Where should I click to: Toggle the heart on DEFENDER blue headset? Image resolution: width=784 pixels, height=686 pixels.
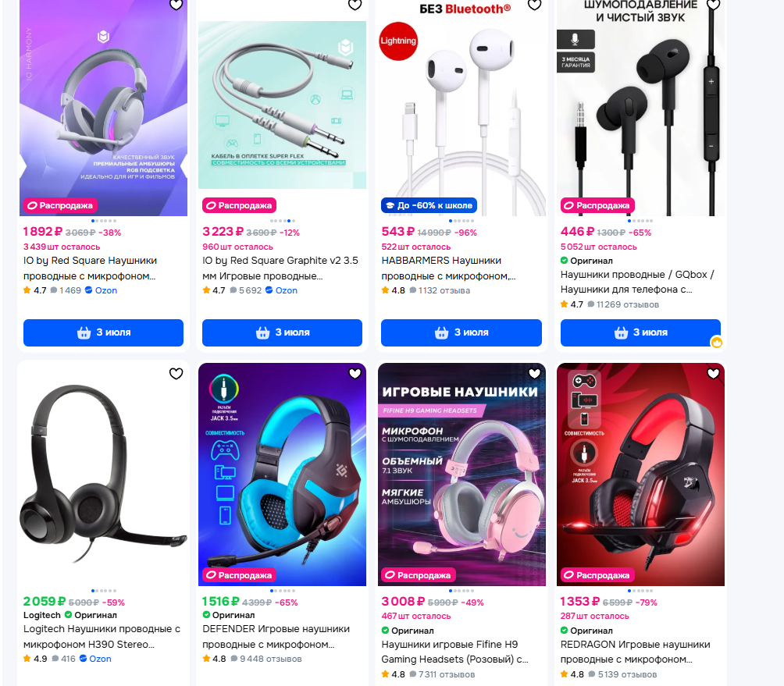[355, 373]
